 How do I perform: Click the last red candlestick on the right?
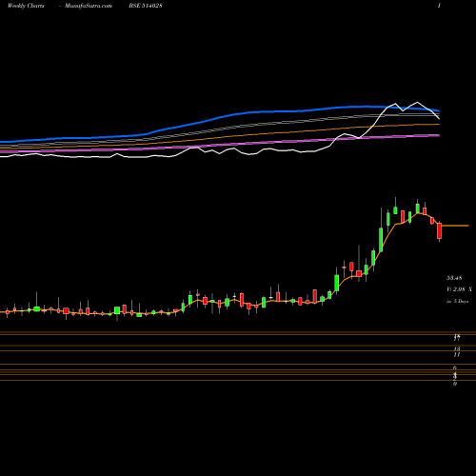(439, 231)
